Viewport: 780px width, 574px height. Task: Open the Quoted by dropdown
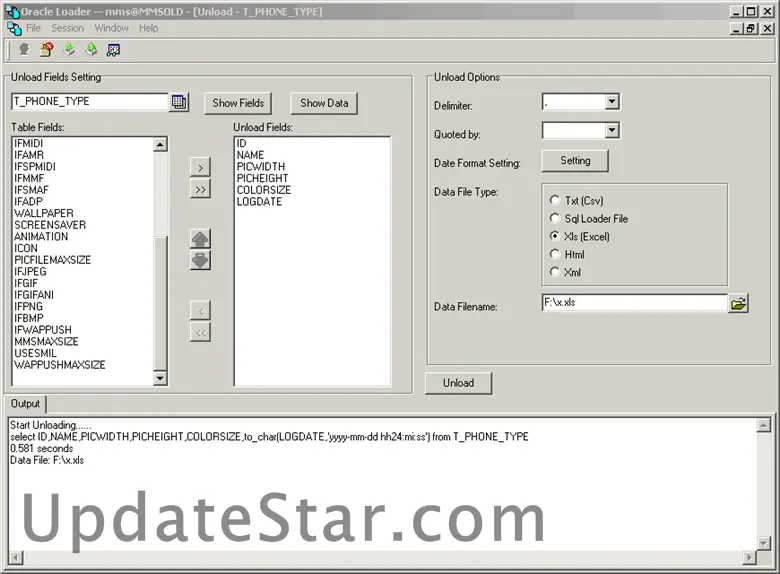pyautogui.click(x=612, y=130)
